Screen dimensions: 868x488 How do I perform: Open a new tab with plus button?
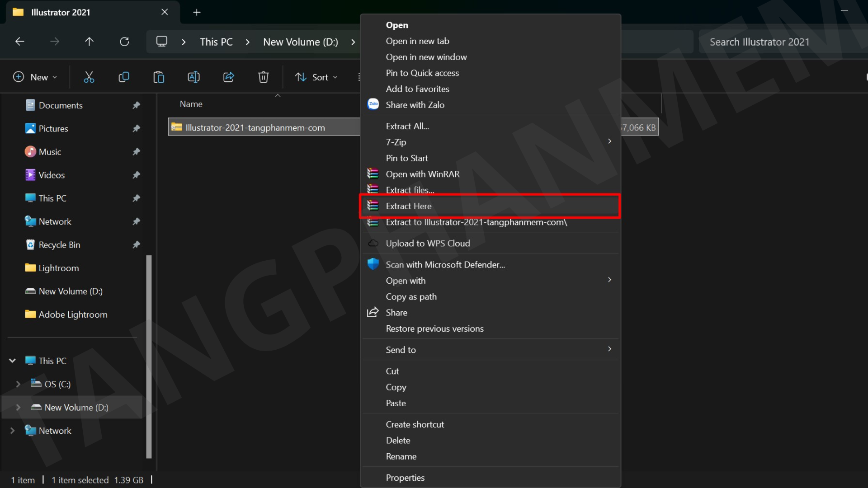pos(197,12)
